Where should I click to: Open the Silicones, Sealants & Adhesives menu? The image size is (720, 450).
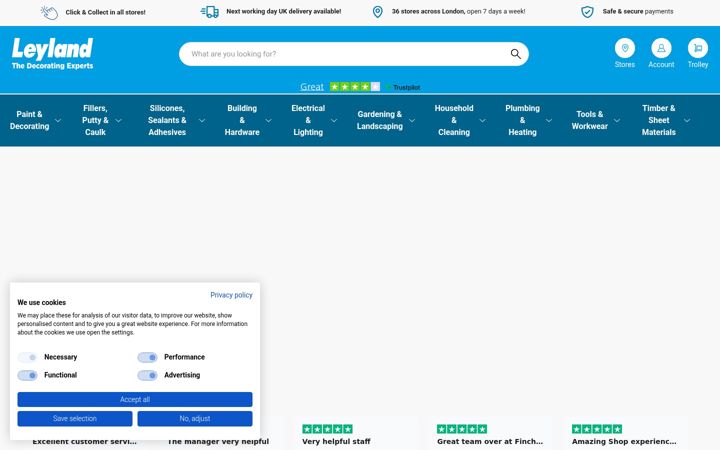pos(167,120)
